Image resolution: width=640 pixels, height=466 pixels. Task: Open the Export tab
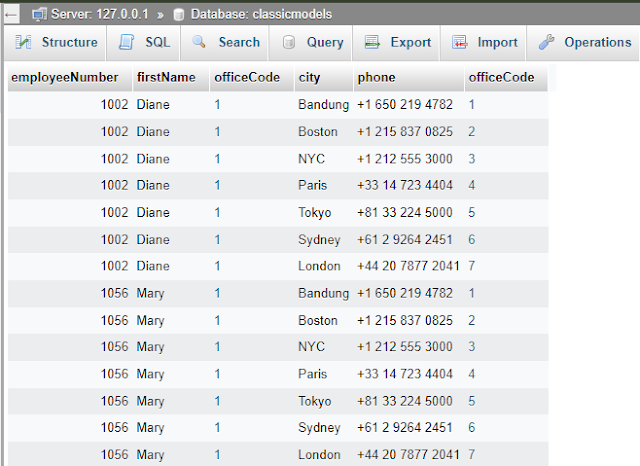click(x=396, y=42)
